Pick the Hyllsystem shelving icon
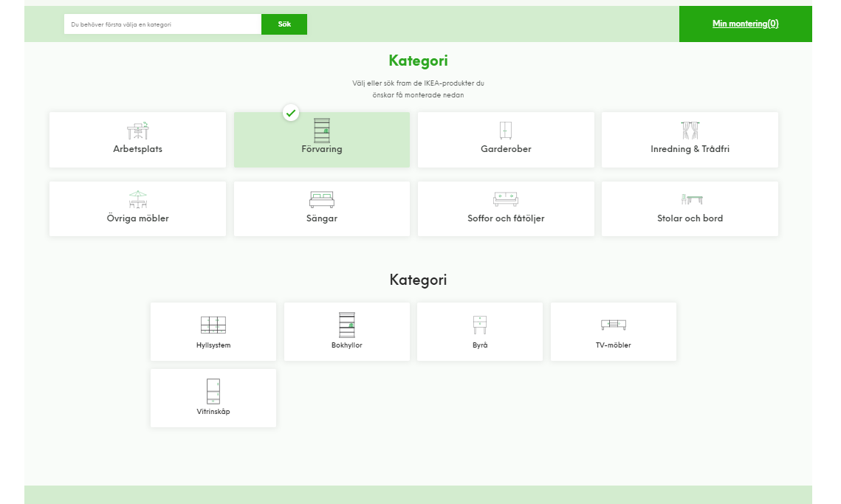This screenshot has width=841, height=504. [x=213, y=325]
